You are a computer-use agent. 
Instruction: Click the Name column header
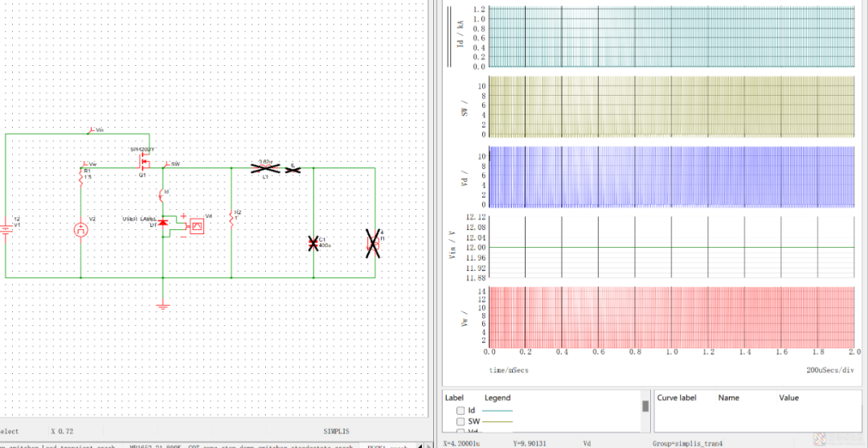728,397
